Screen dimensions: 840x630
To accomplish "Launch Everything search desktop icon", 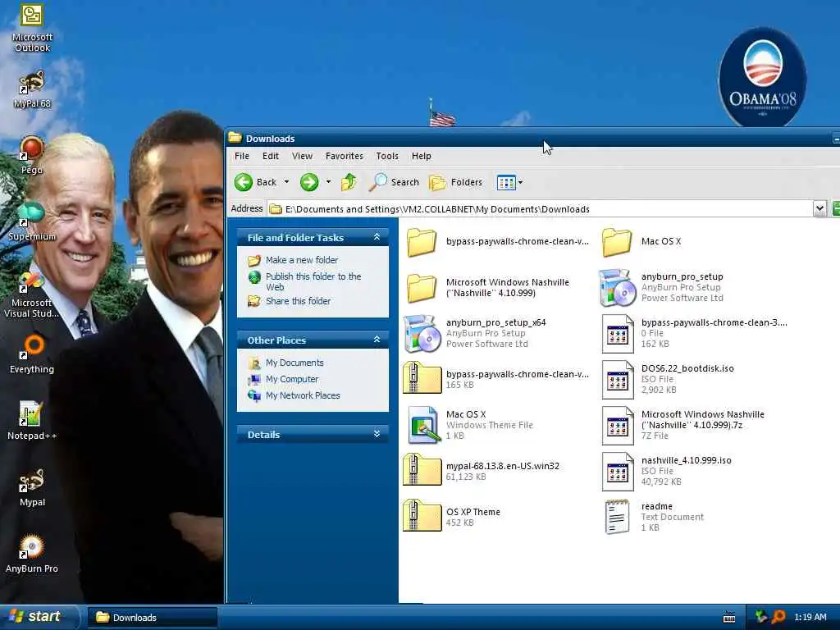I will 32,354.
